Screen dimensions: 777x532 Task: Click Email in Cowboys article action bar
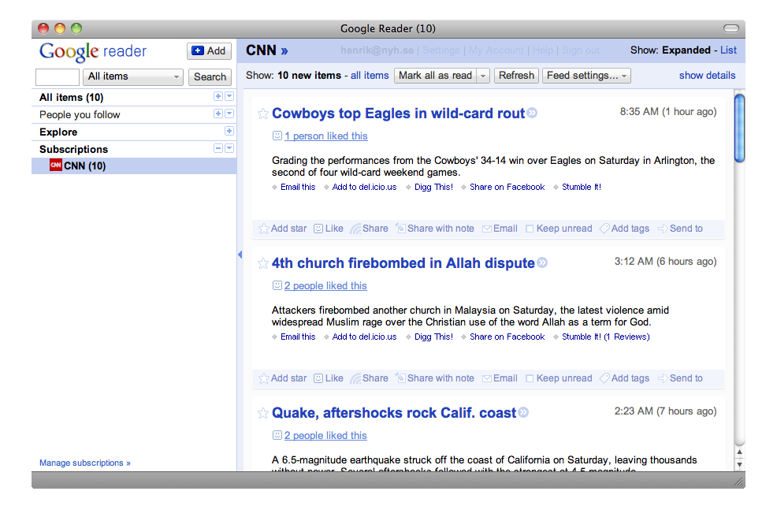tap(500, 229)
